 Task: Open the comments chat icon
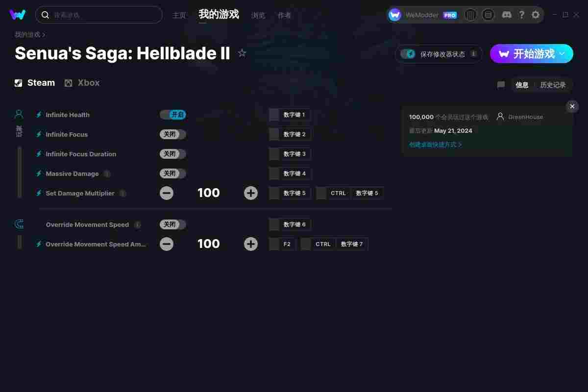tap(501, 85)
